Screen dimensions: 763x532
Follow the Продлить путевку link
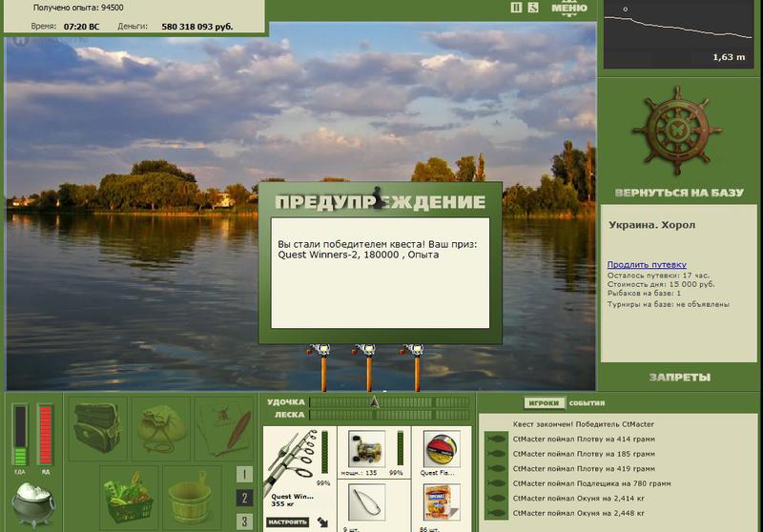[x=647, y=264]
